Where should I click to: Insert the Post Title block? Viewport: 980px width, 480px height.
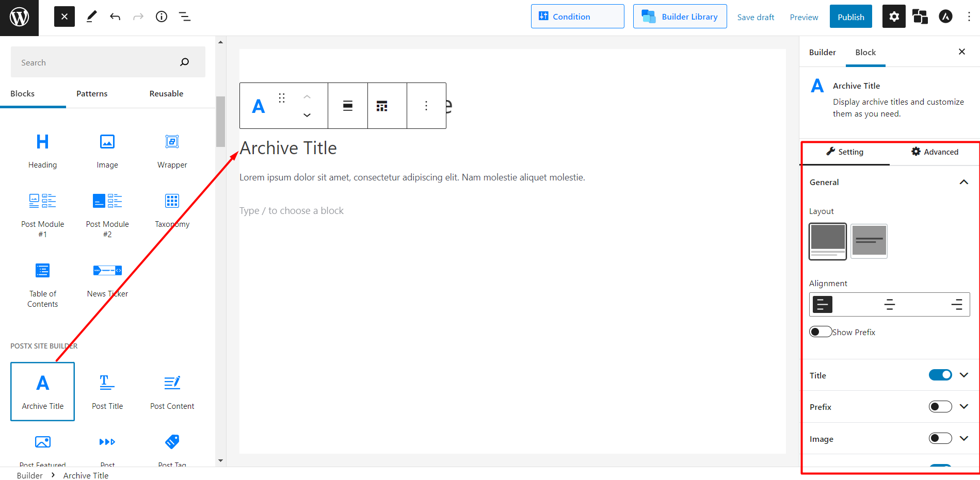[x=107, y=392]
